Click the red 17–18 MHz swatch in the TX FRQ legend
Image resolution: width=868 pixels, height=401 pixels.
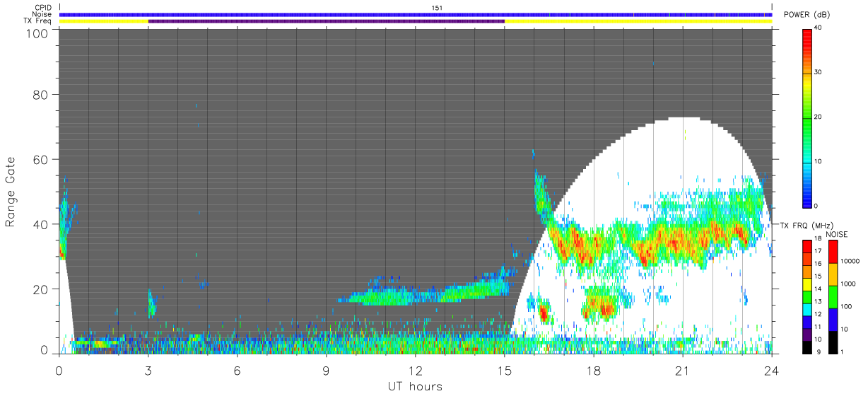807,247
